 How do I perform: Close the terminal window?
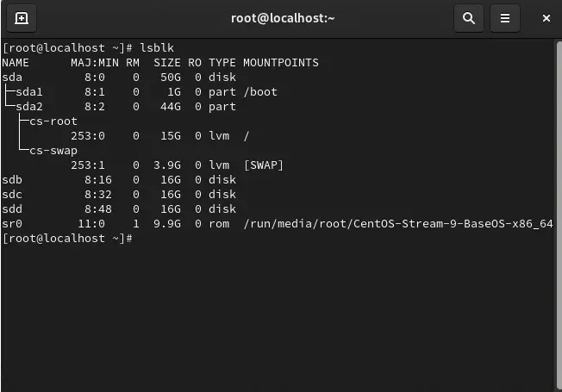tap(546, 17)
